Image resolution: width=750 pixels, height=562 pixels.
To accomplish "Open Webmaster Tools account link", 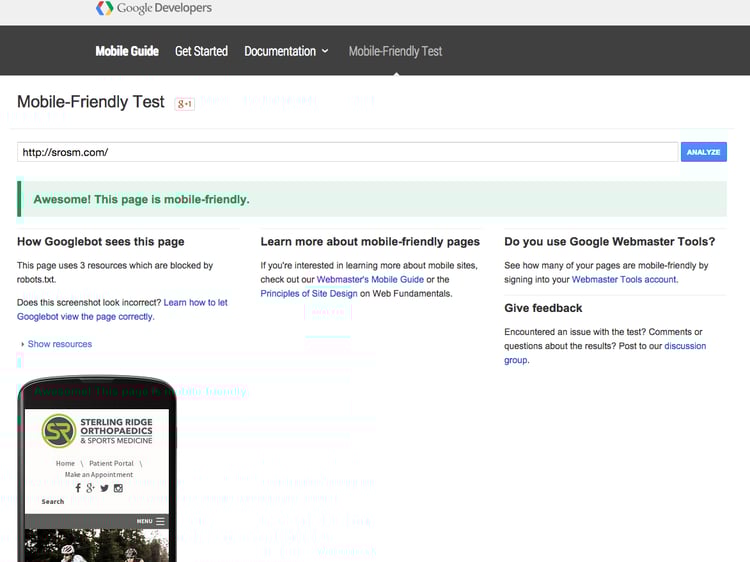I will point(624,279).
